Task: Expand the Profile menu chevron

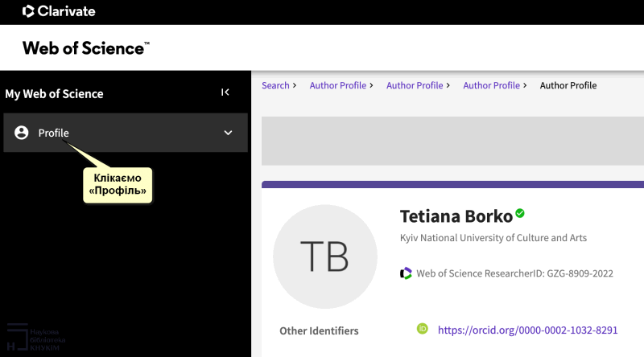Action: [228, 133]
